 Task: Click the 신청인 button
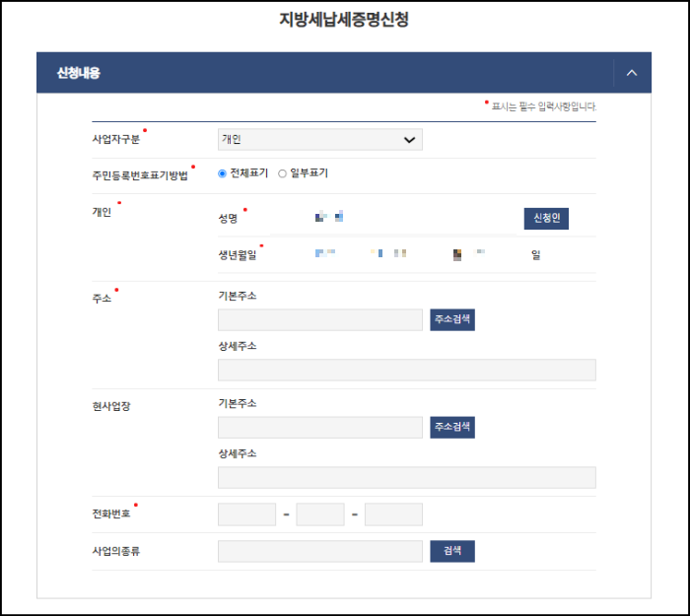546,218
